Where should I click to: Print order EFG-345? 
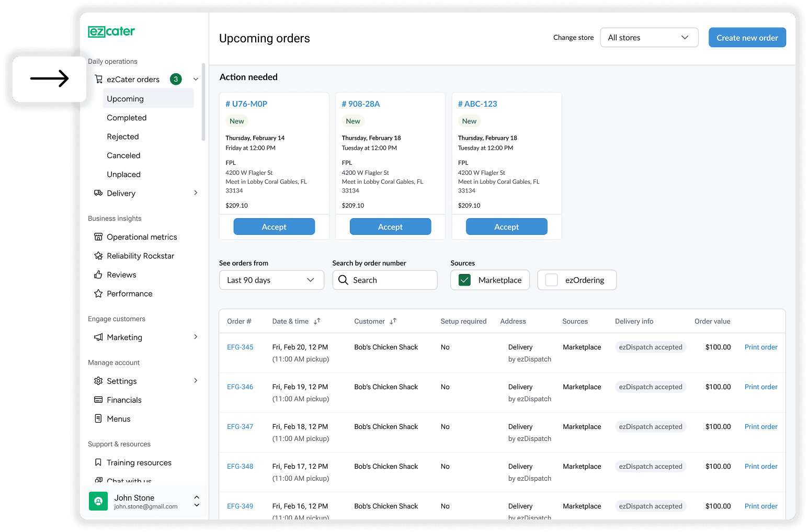[761, 347]
